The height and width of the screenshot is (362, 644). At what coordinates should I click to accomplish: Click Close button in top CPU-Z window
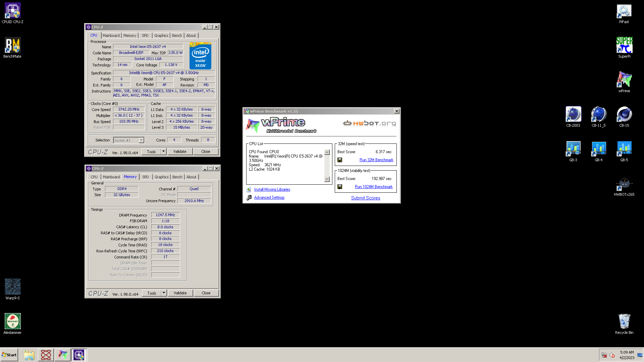point(206,152)
